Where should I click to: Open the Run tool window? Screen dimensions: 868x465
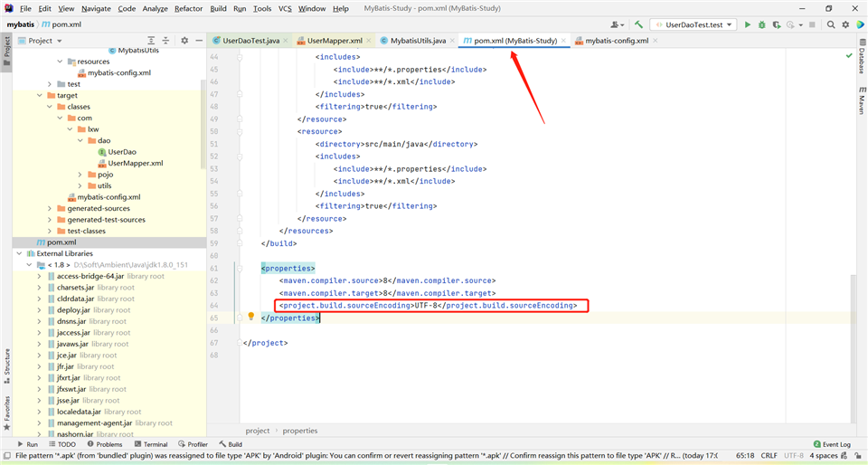tap(27, 444)
